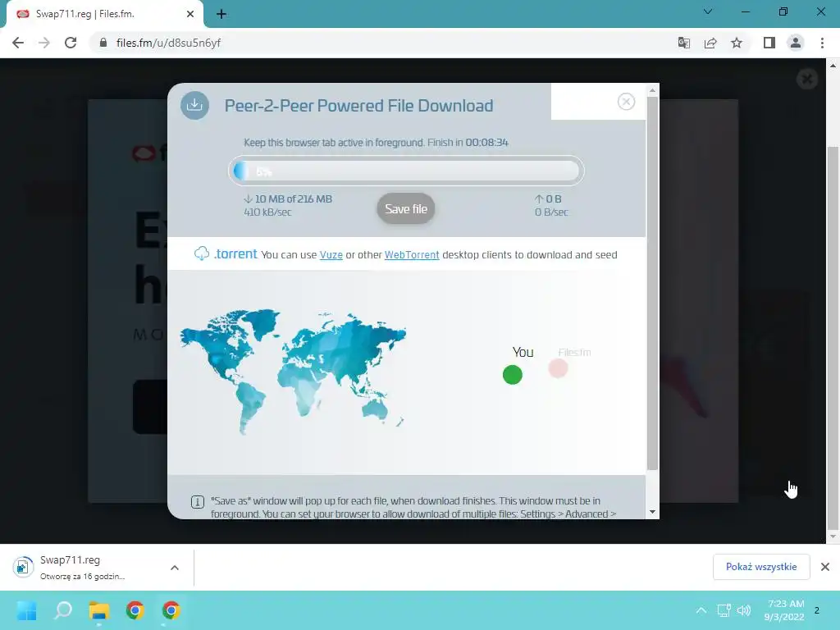Click the time remaining 00:08:34
This screenshot has height=630, width=840.
click(x=487, y=143)
